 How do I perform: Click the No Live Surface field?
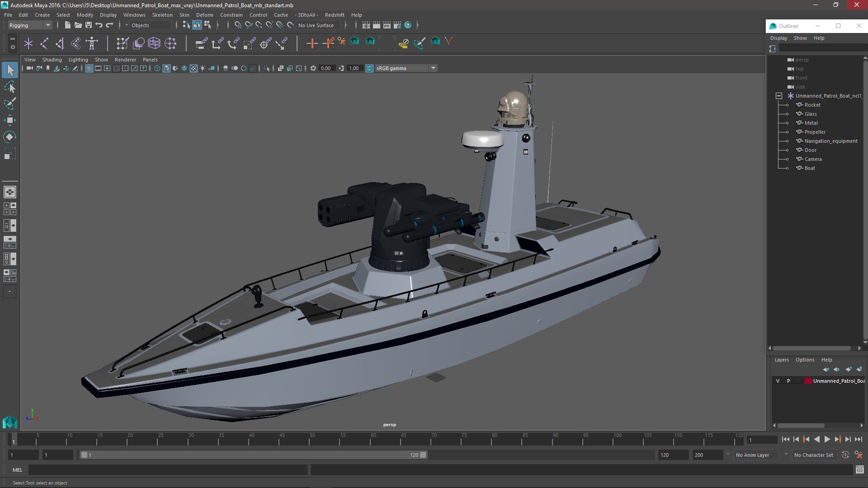pyautogui.click(x=316, y=25)
